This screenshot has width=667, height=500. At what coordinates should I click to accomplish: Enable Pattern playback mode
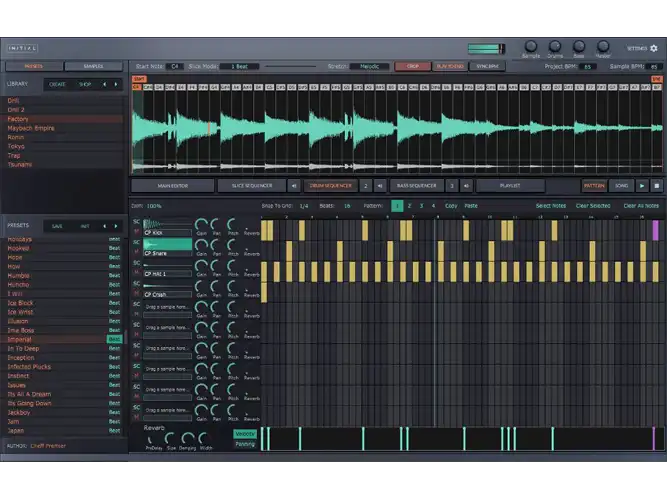(x=594, y=186)
